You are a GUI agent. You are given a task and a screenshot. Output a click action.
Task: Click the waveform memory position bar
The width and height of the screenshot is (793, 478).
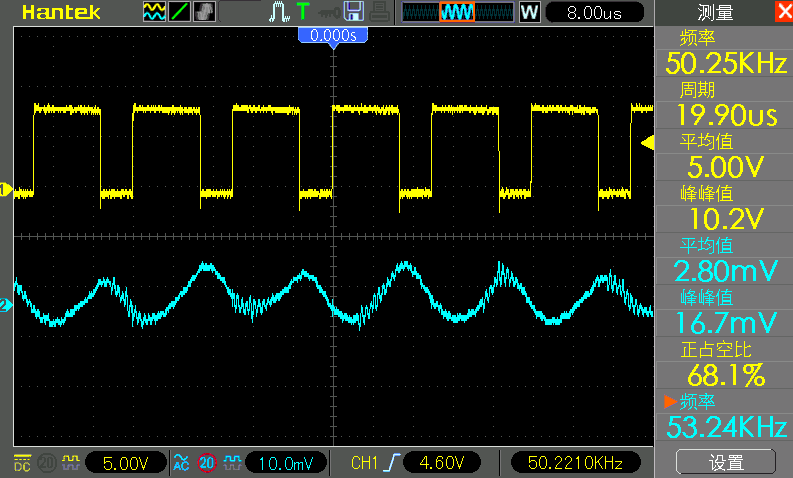point(457,12)
